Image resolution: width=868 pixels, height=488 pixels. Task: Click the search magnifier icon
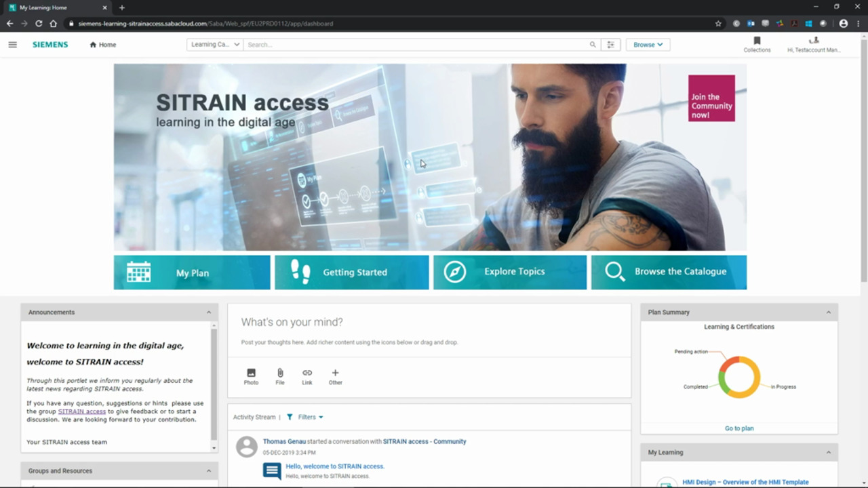[x=593, y=45]
